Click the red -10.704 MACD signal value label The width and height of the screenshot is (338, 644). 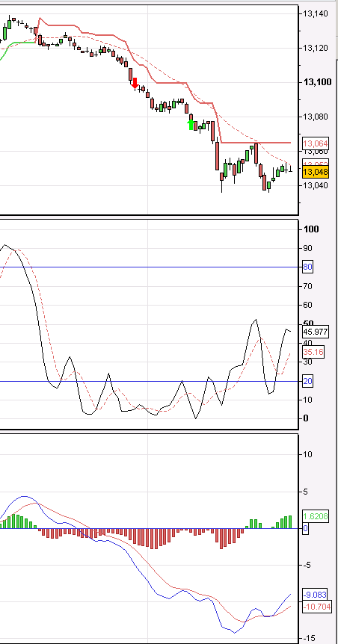point(316,606)
